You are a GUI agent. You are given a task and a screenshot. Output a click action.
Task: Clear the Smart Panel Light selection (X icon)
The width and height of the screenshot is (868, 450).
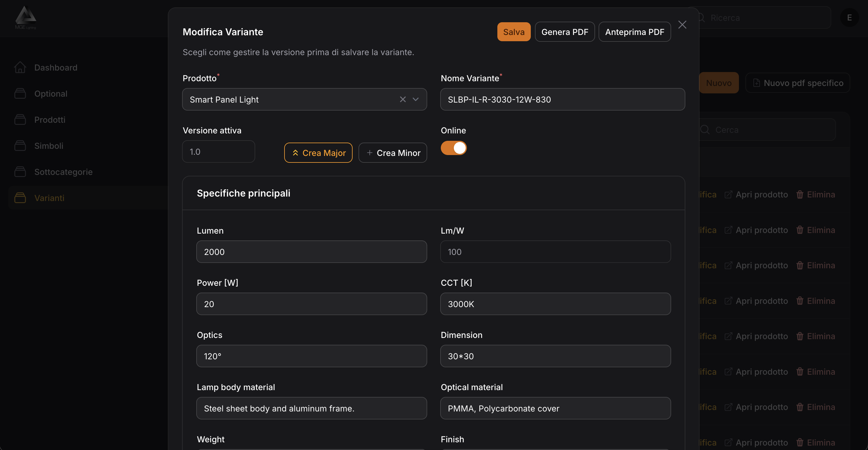pyautogui.click(x=403, y=99)
